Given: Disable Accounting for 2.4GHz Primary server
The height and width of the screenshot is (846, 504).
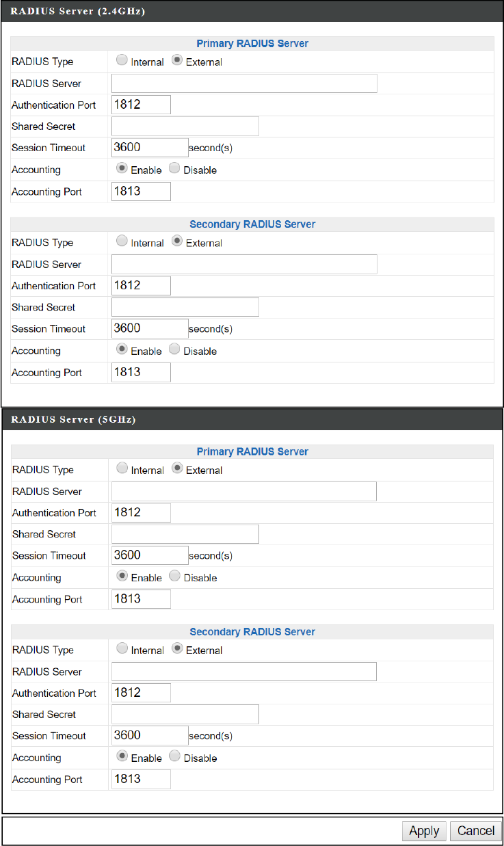Looking at the screenshot, I should pos(174,169).
